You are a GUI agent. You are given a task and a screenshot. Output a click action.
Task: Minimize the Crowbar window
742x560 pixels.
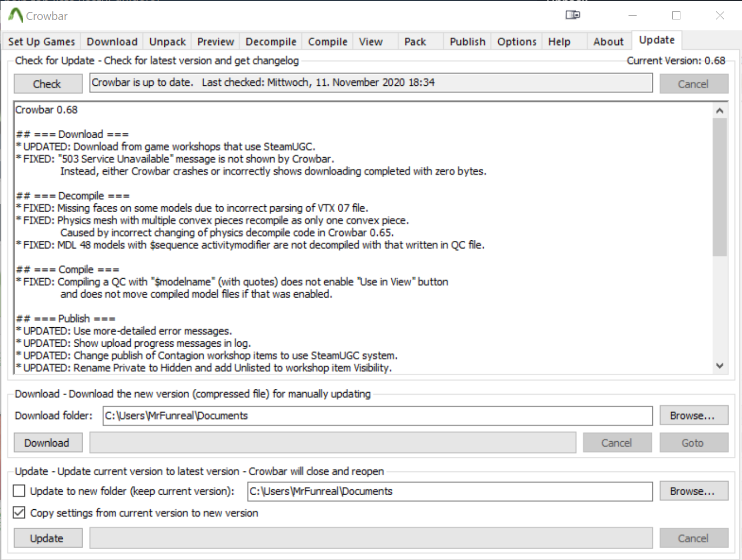point(633,15)
